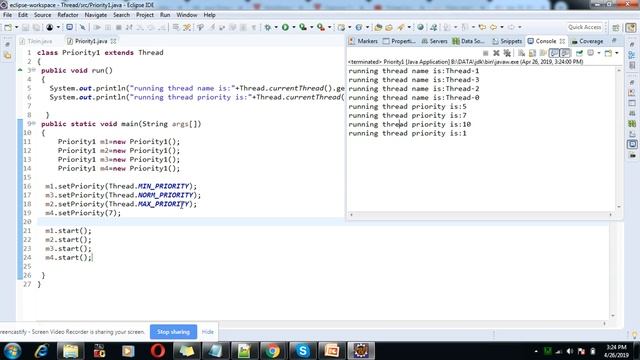Open the Project menu
The height and width of the screenshot is (360, 640).
145,15
